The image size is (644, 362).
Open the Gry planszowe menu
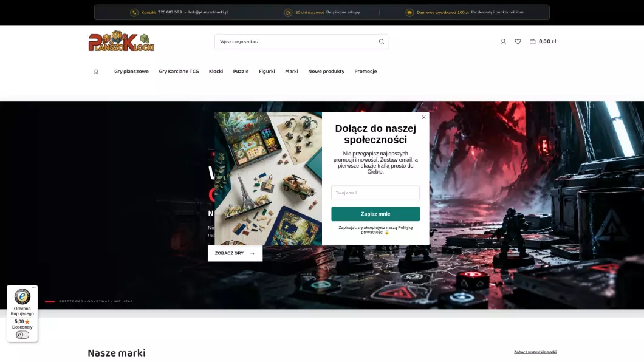[x=131, y=72]
